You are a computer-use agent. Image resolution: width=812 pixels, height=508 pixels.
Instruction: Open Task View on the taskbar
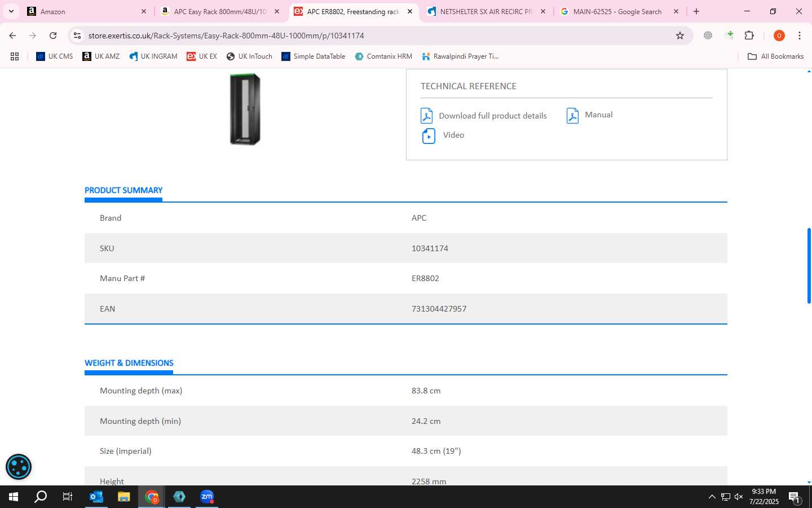68,497
